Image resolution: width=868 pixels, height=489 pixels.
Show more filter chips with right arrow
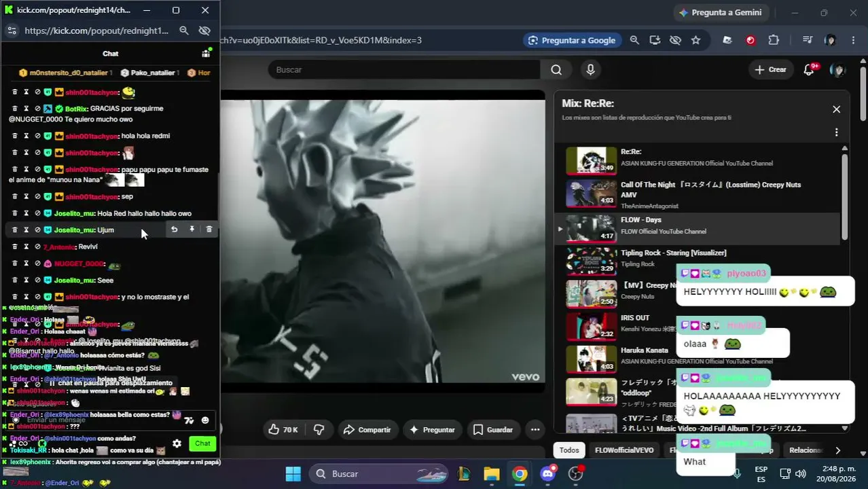coord(837,450)
